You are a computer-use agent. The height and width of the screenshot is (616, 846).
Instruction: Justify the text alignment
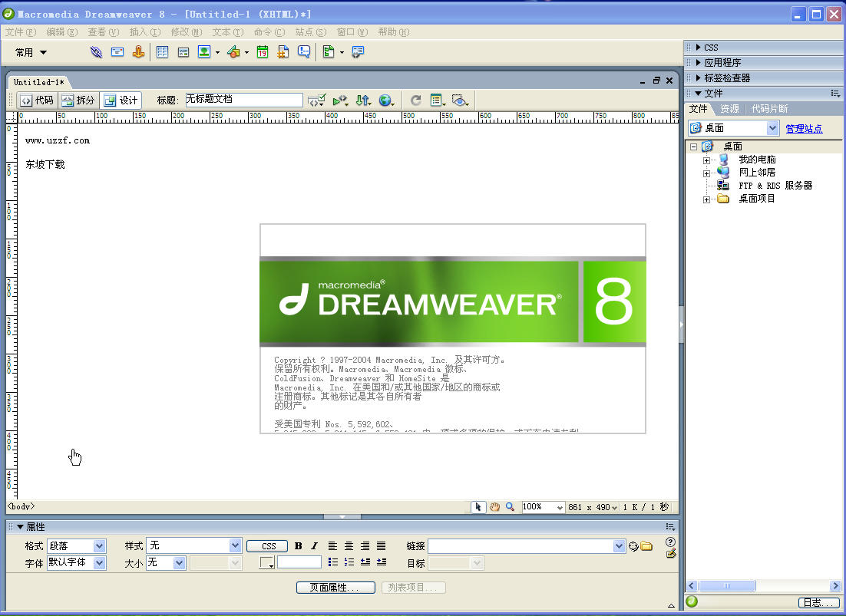tap(382, 546)
